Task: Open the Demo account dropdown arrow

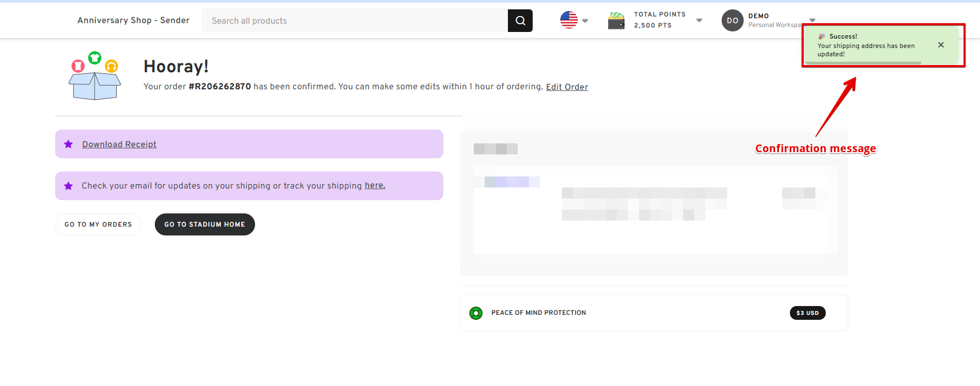Action: (x=812, y=20)
